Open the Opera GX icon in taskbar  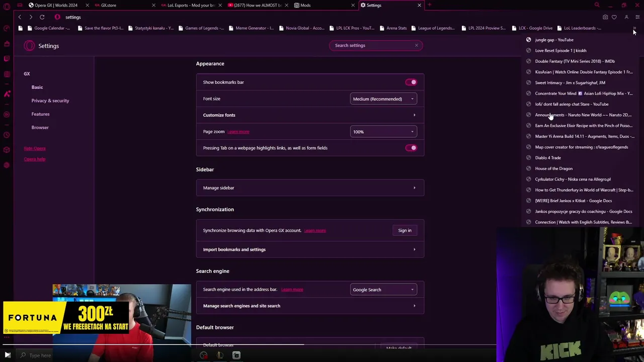tap(203, 355)
